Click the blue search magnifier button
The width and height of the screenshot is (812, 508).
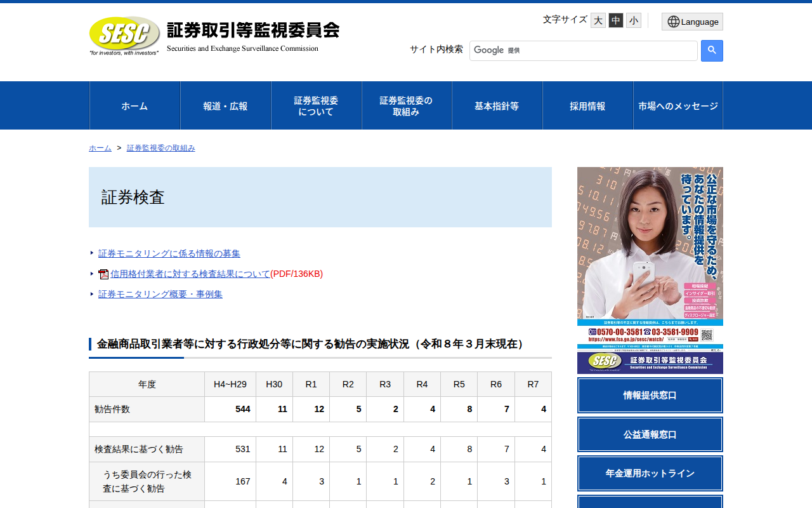(x=712, y=51)
